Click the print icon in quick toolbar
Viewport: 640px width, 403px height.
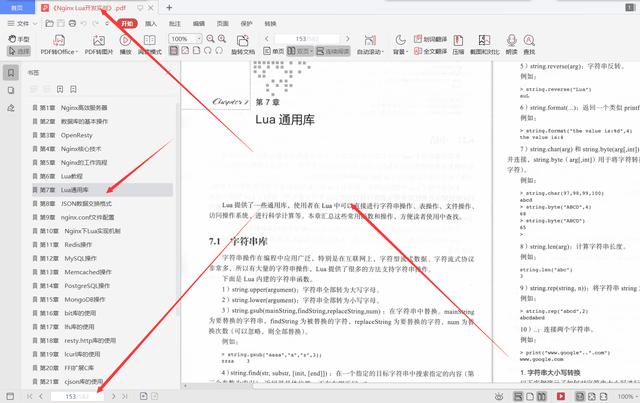click(x=72, y=24)
